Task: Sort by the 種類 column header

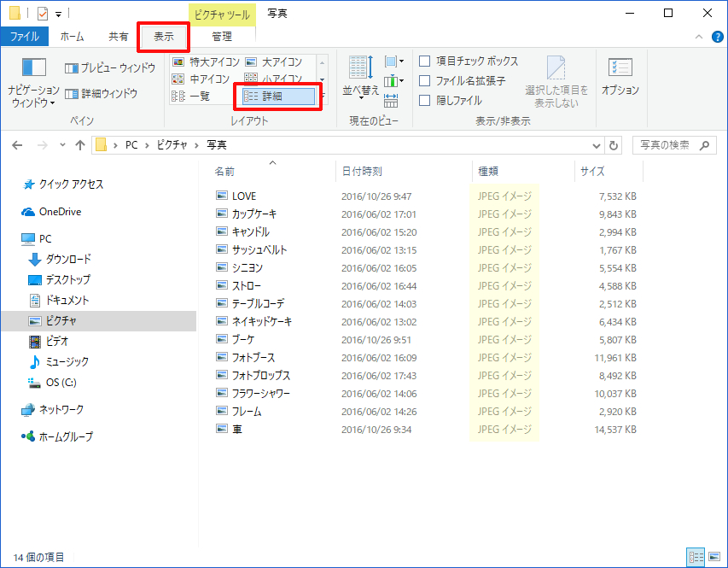Action: [523, 171]
